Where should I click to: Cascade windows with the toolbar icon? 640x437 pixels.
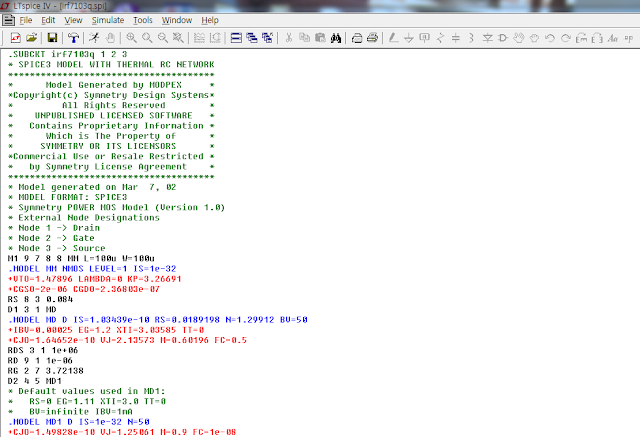pyautogui.click(x=252, y=38)
